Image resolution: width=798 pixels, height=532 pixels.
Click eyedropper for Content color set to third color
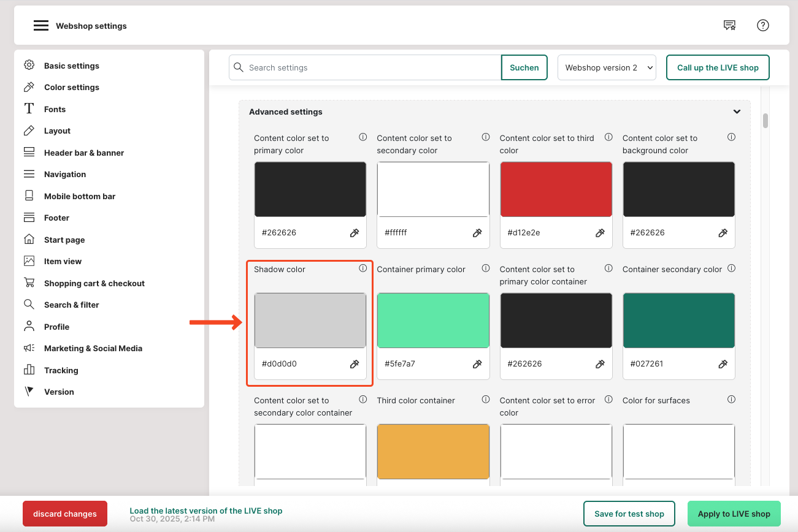[x=600, y=233]
